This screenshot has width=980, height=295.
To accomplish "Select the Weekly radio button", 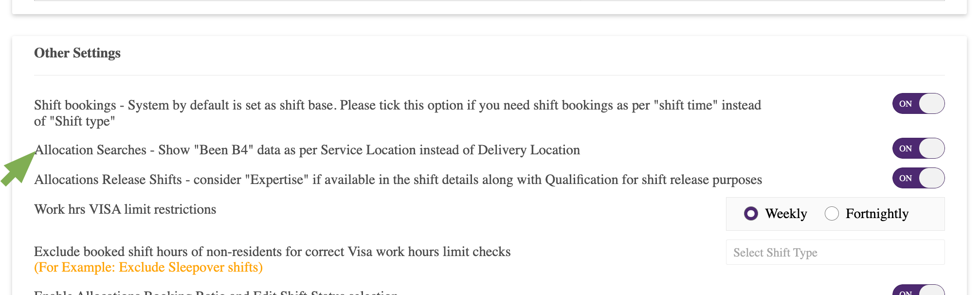I will tap(751, 214).
